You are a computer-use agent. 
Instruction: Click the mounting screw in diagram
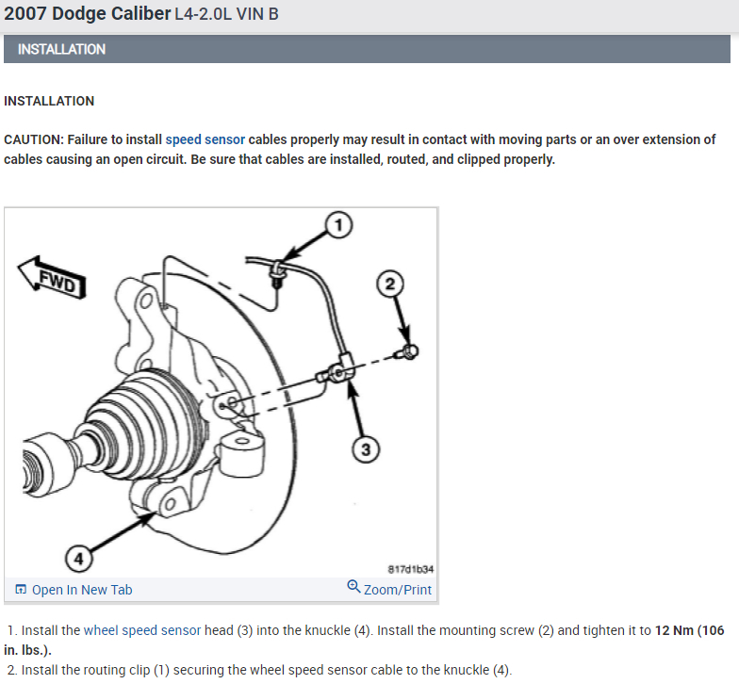click(408, 351)
